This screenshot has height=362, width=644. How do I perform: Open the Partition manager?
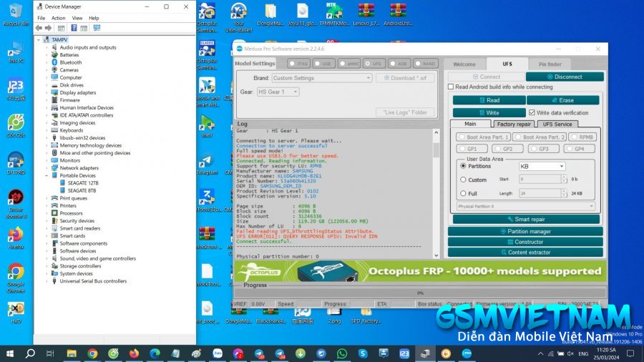(525, 232)
